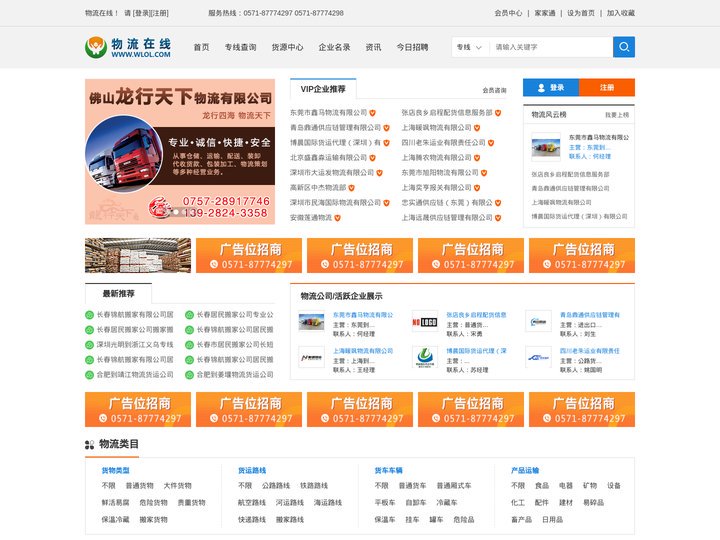Viewport: 720px width, 540px height.
Task: Click 会员咨询 link beside VIP tab
Action: coord(494,90)
